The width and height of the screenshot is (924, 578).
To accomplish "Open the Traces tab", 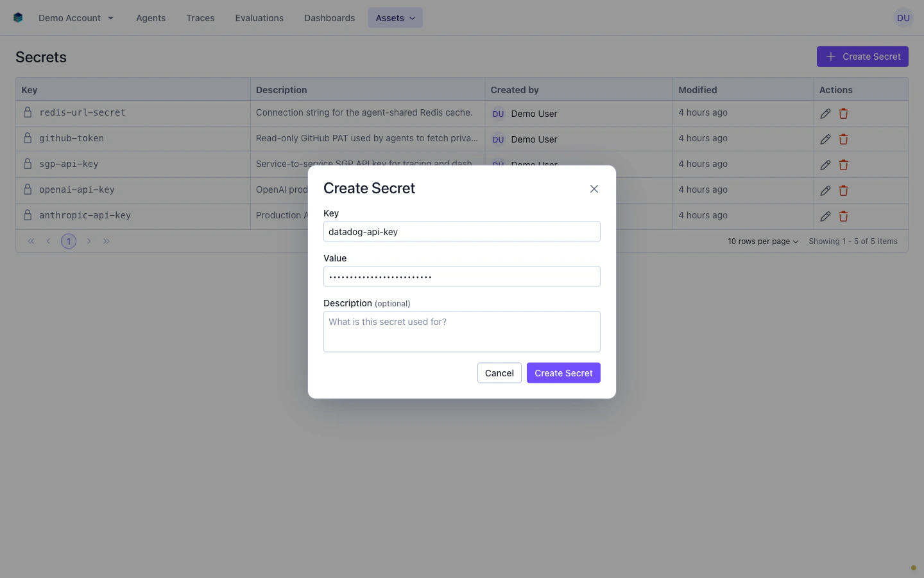I will 200,18.
